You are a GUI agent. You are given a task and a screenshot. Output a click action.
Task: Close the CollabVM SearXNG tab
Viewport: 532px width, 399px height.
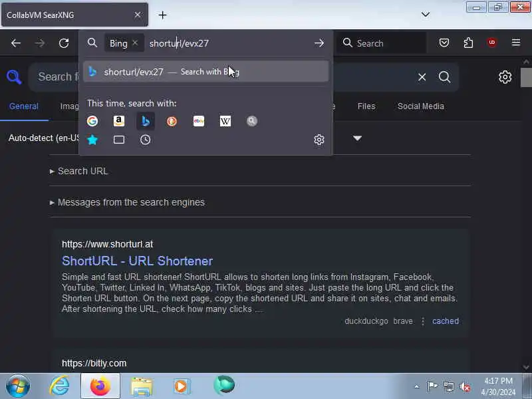(138, 15)
